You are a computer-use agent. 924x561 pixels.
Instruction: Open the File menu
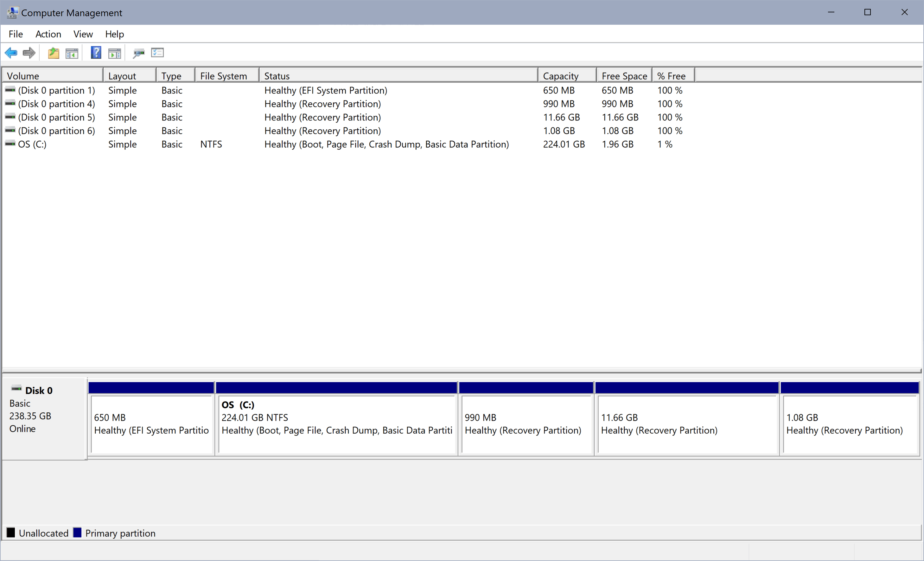[16, 34]
